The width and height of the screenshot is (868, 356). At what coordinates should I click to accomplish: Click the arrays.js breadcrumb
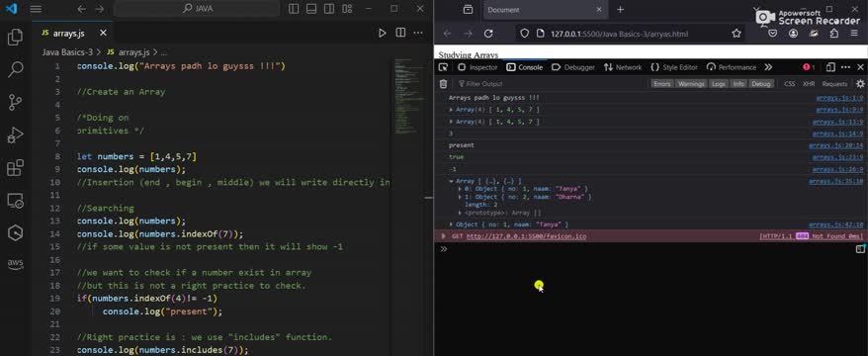129,52
